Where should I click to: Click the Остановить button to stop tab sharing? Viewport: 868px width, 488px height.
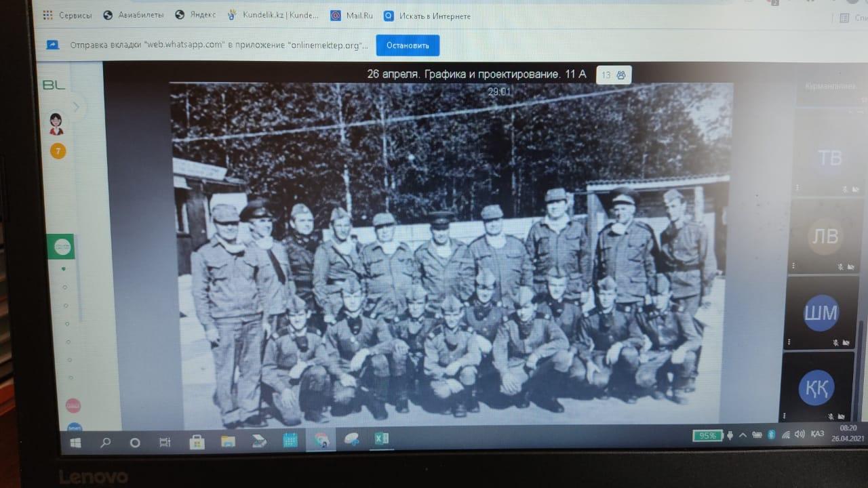[x=408, y=45]
